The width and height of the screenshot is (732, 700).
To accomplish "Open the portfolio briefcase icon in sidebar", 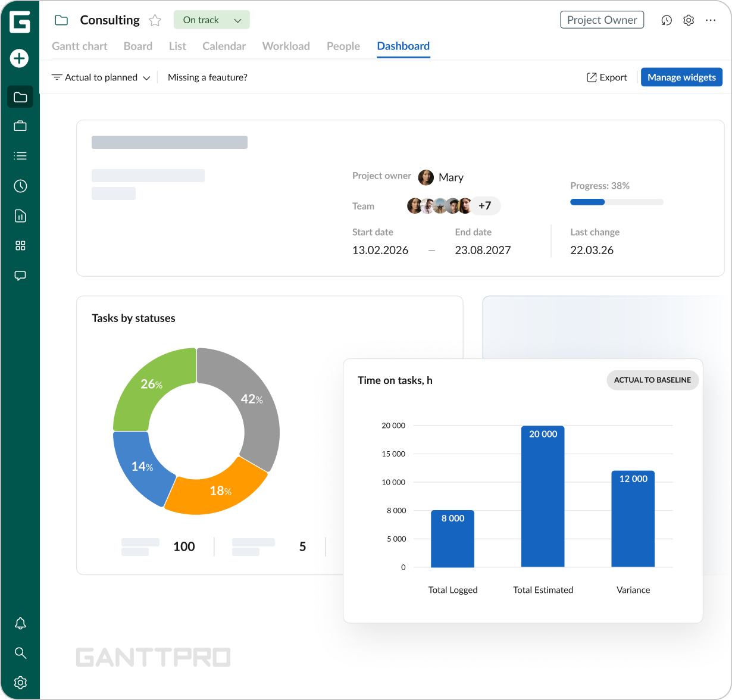I will coord(20,126).
